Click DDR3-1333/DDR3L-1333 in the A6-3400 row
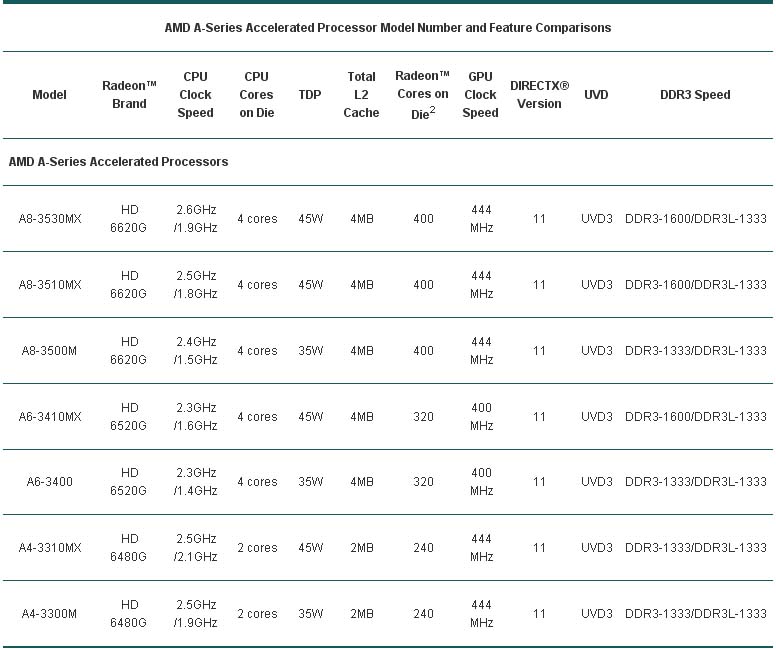The image size is (776, 649). 696,481
